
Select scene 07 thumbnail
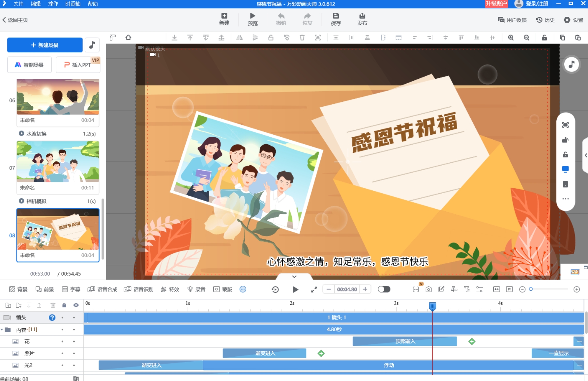click(58, 161)
